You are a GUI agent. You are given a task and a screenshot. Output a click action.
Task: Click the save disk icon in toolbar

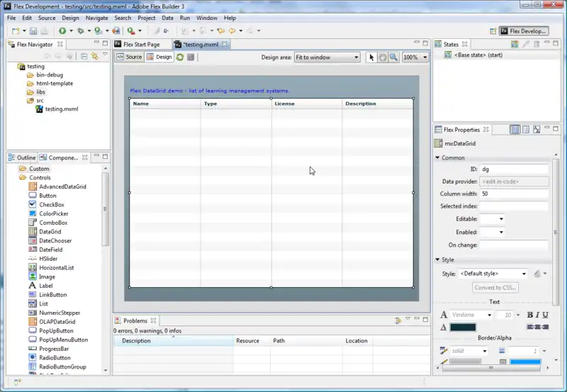[x=33, y=31]
